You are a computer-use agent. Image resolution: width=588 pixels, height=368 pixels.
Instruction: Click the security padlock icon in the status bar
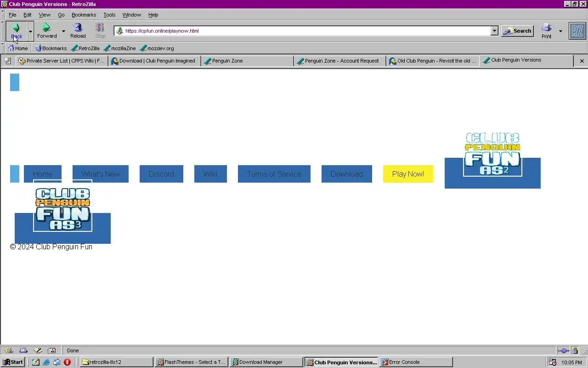coord(575,351)
